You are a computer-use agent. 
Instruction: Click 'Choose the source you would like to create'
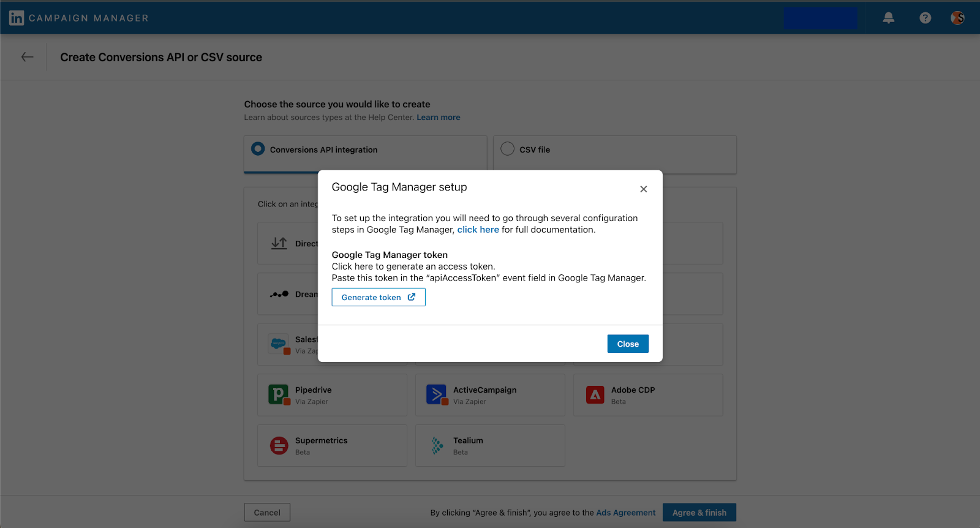pos(337,104)
